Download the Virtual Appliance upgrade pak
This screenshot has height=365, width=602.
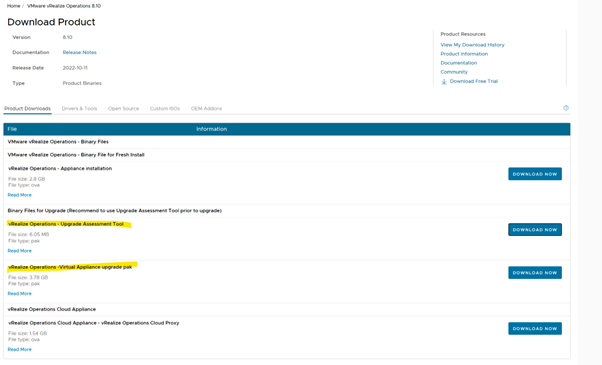pos(535,273)
